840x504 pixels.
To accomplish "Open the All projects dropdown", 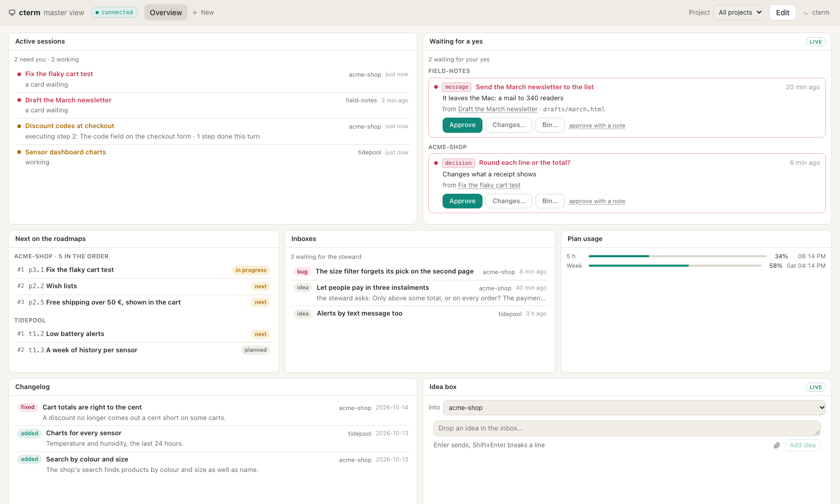I will coord(738,13).
